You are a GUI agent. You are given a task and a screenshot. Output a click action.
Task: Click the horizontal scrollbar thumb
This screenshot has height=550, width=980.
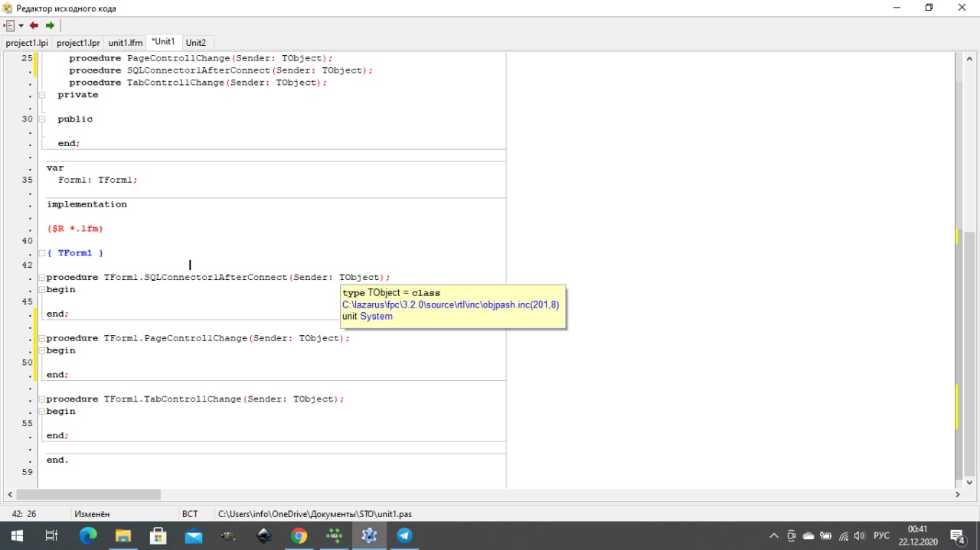(x=89, y=495)
